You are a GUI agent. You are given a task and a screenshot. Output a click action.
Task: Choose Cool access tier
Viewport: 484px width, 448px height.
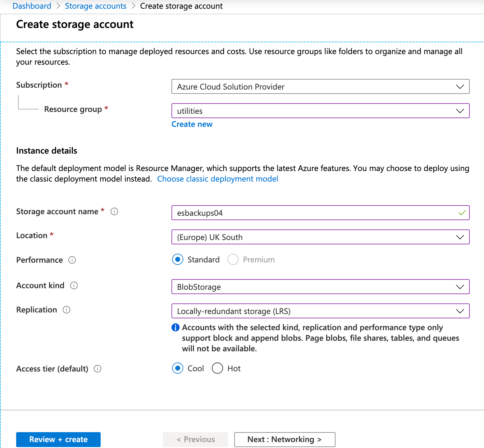[x=178, y=368]
